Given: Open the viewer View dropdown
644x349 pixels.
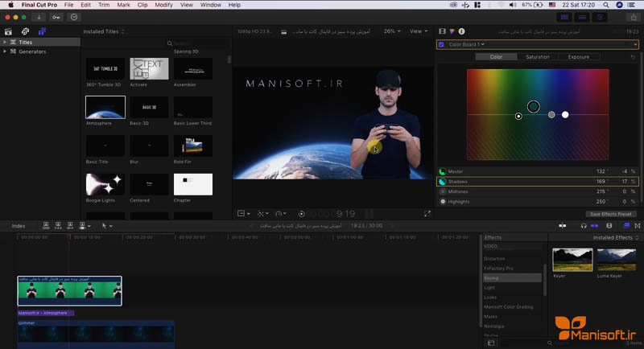Looking at the screenshot, I should point(419,31).
